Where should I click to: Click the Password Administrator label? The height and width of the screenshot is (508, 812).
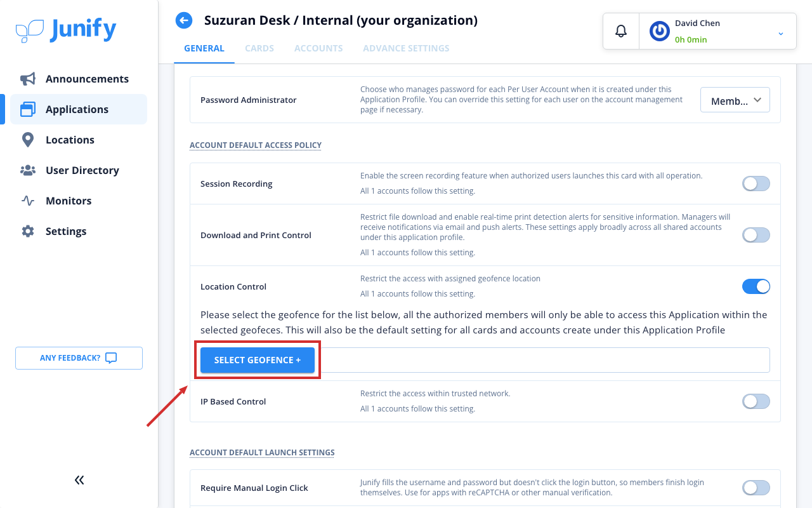(x=249, y=100)
